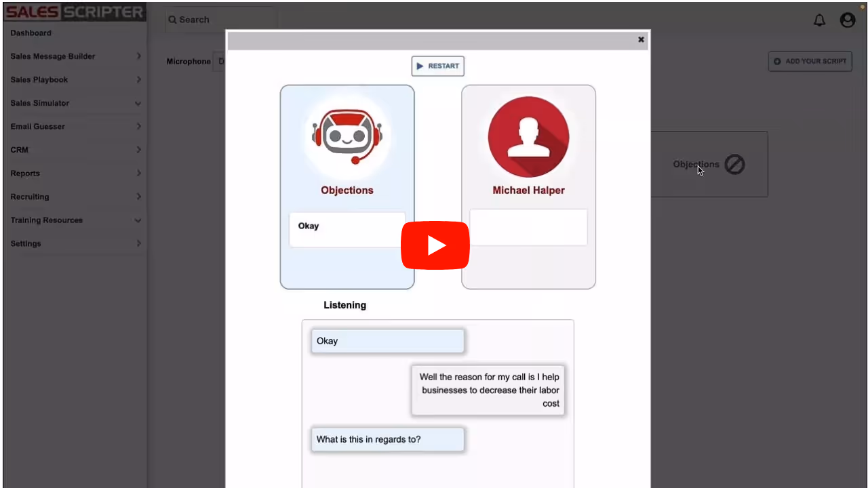Click the 'Okay' box under Objections
Viewport: 868px width, 488px height.
[347, 229]
